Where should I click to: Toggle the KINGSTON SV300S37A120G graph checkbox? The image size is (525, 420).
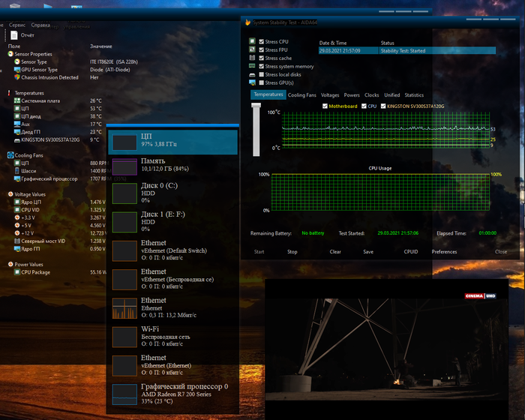(383, 106)
